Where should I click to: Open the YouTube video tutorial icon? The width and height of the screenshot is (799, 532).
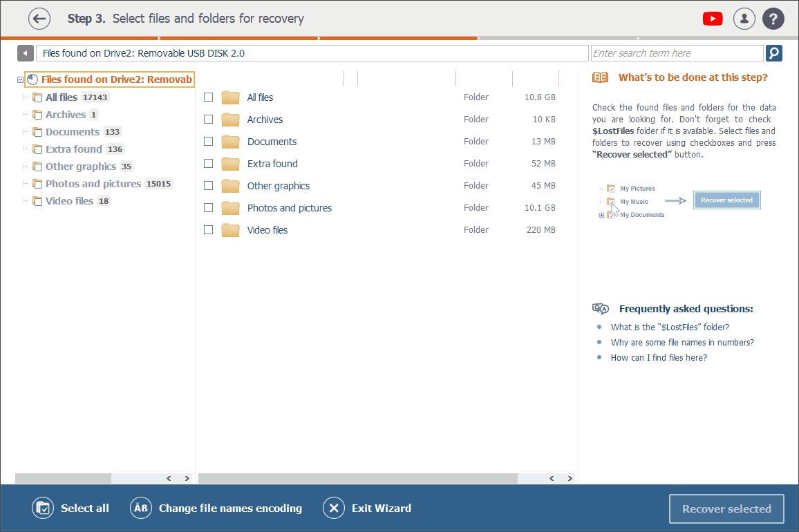point(713,19)
